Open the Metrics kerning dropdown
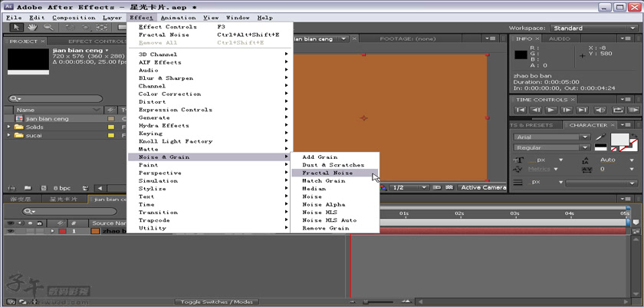The image size is (644, 307). [x=556, y=169]
